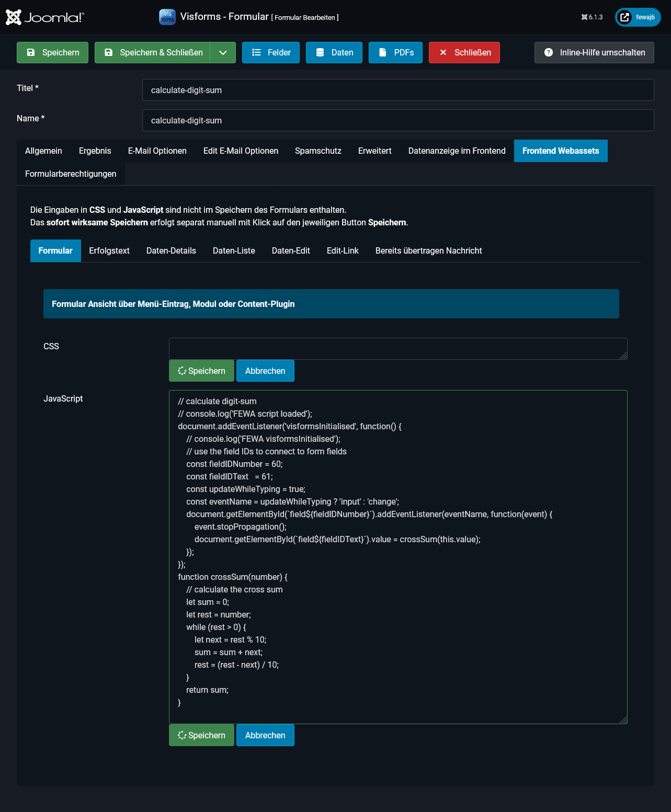The image size is (671, 812).
Task: Toggle Inline-Hilfe umschalten
Action: click(594, 52)
